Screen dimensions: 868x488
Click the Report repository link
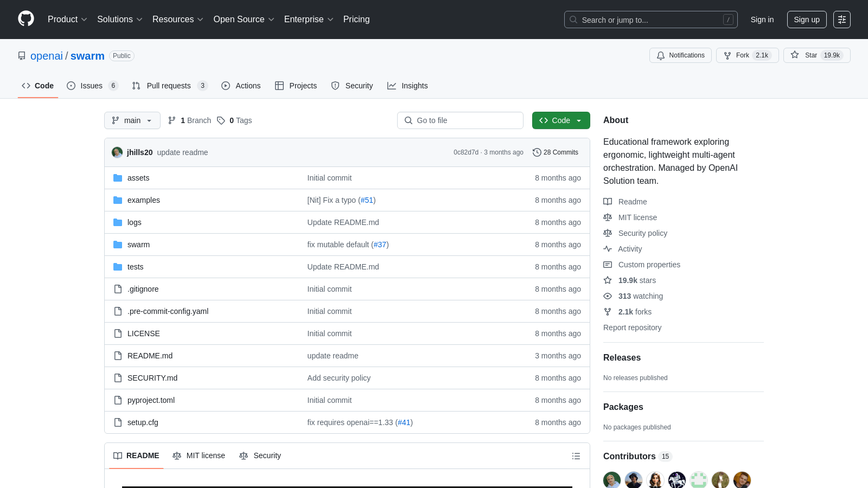(x=632, y=328)
